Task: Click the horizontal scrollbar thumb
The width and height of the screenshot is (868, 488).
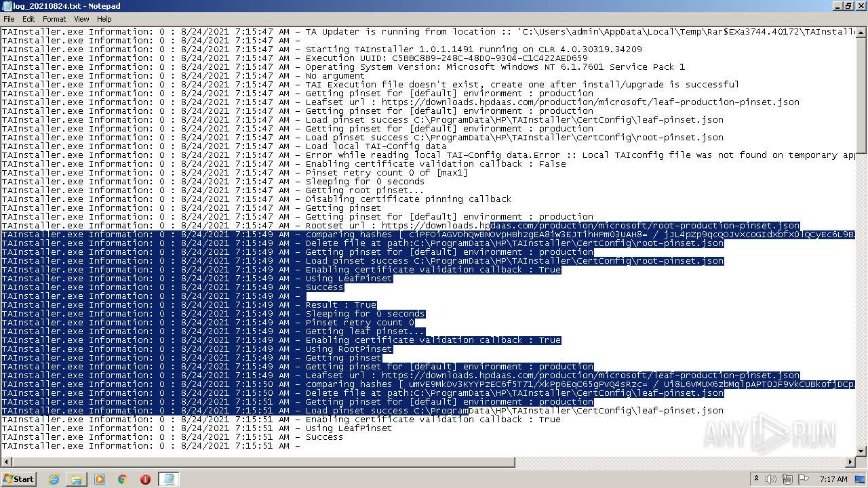Action: point(263,462)
